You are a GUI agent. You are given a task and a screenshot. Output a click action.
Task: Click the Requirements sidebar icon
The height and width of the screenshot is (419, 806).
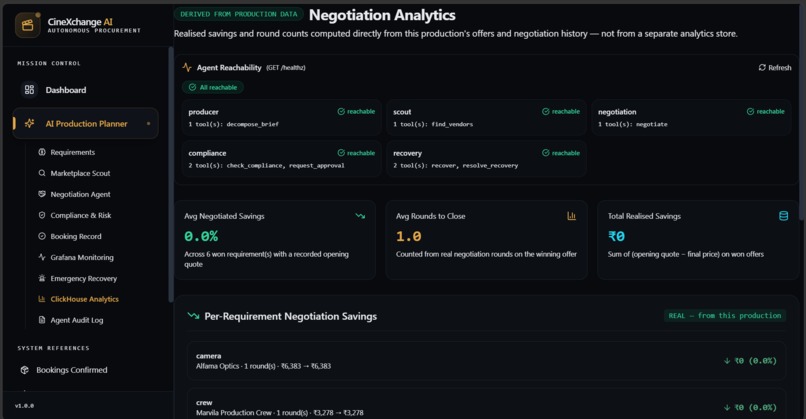[42, 152]
